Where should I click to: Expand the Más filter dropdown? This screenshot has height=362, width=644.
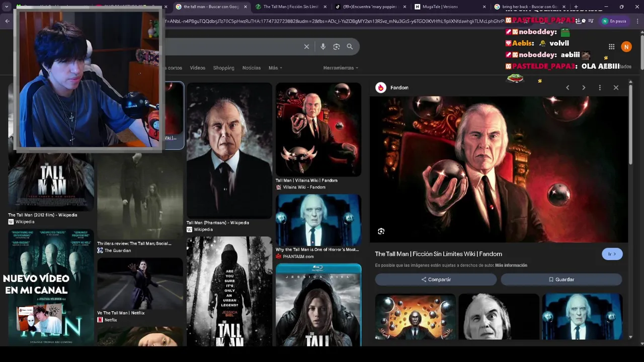point(275,68)
